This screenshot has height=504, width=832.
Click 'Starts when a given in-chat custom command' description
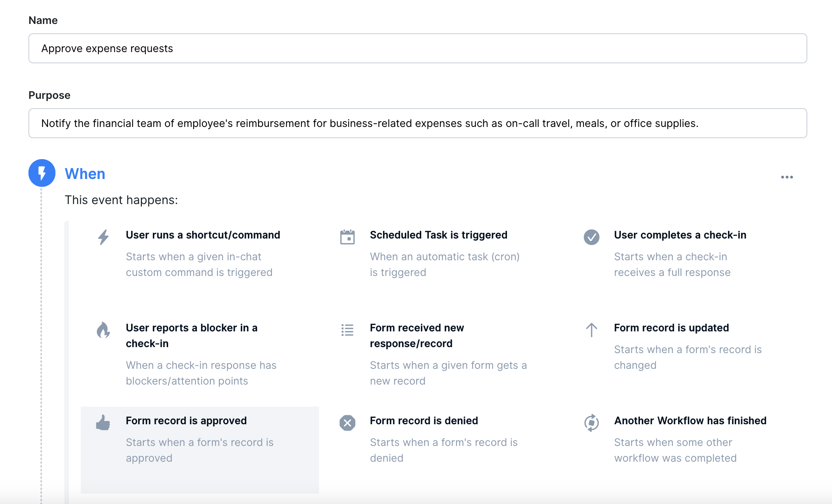[x=199, y=264]
